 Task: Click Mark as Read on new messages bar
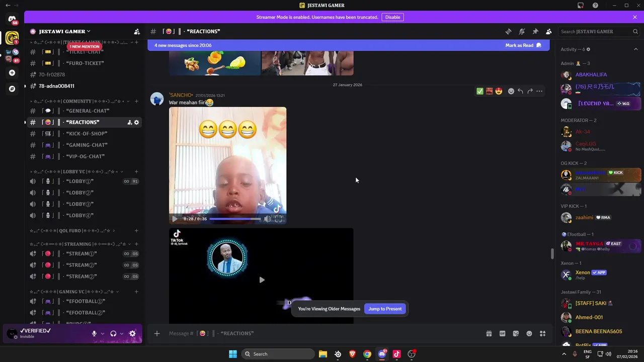(523, 45)
